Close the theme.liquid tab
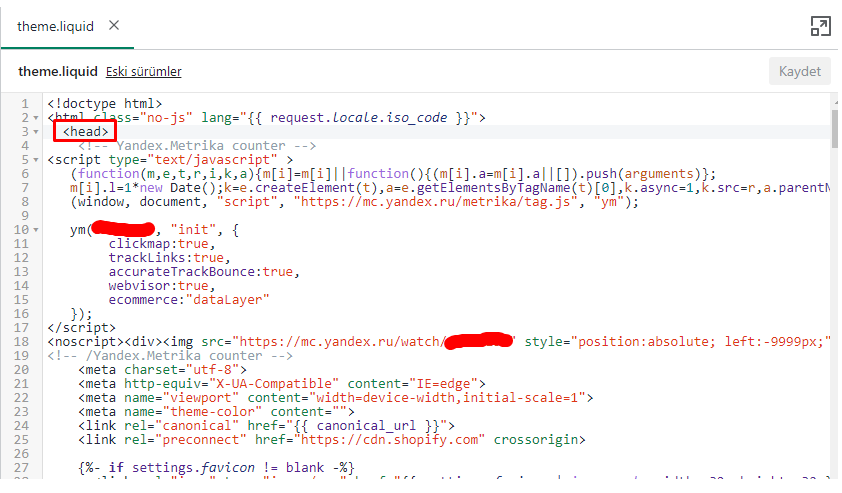The width and height of the screenshot is (842, 493). [114, 25]
